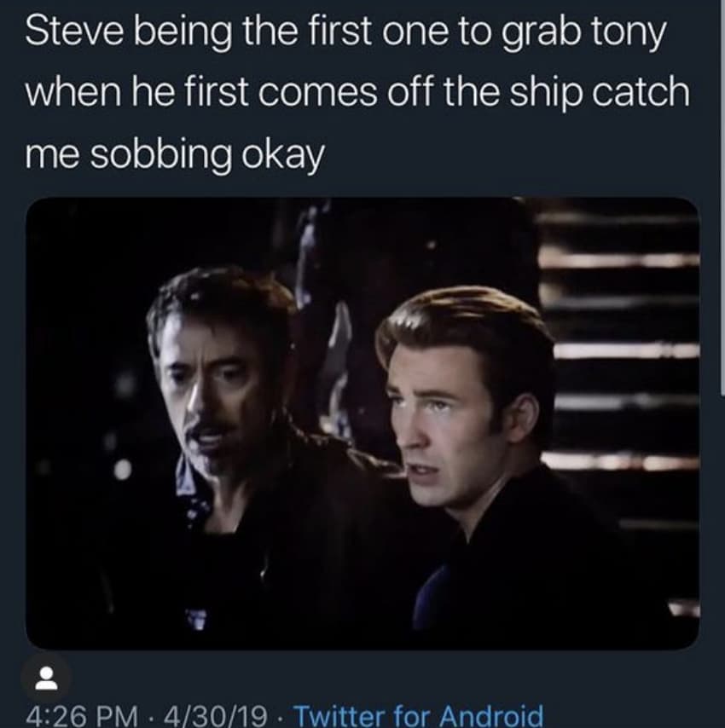The image size is (725, 728).
Task: Click the 4:26 PM timestamp
Action: coord(78,714)
